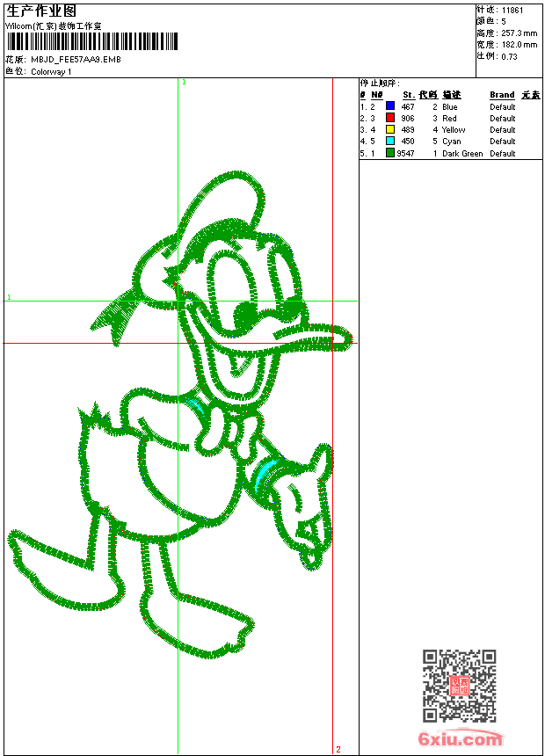Viewport: 545px width, 756px height.
Task: Click the 停止顺序 heading above the table
Action: (380, 84)
